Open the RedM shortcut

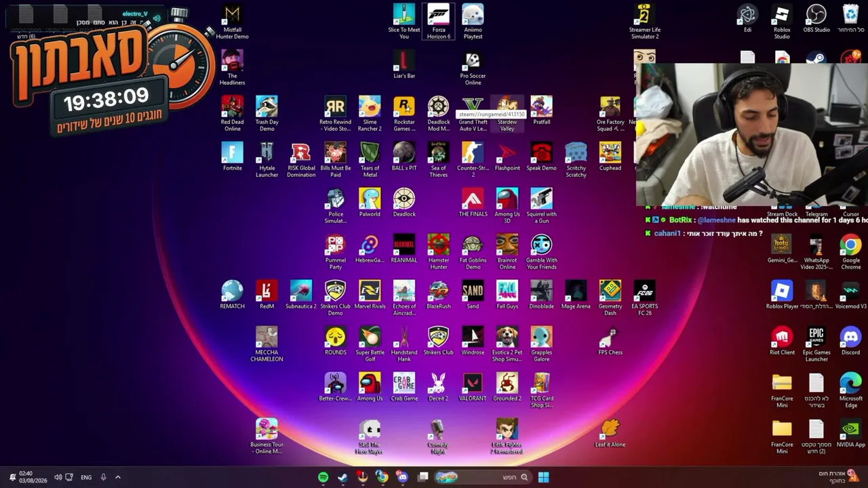coord(267,295)
